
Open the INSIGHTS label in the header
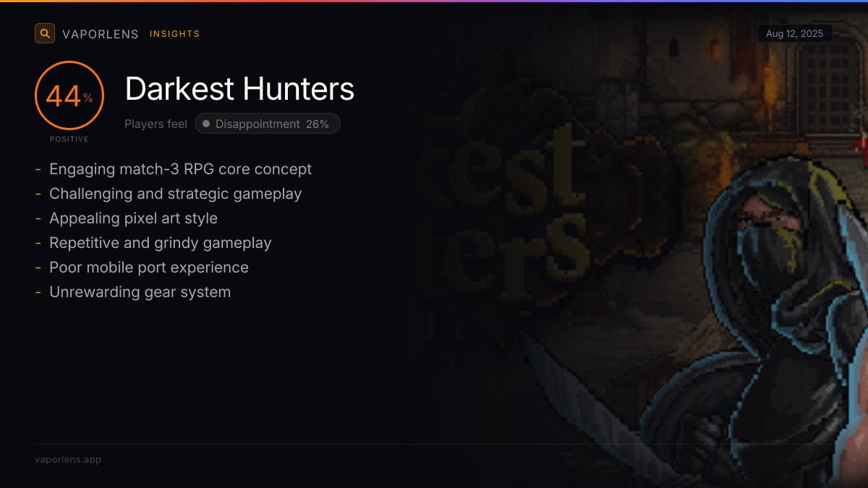175,34
